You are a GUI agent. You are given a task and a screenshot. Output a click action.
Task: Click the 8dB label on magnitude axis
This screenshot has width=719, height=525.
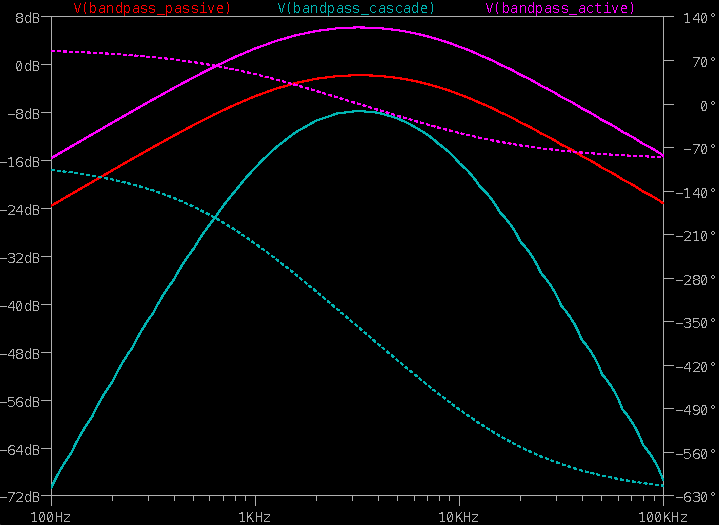(27, 17)
